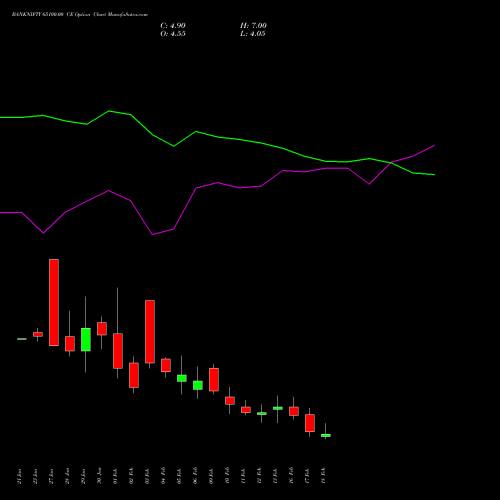
Task: Select the open value O: 4.55
Action: [173, 34]
